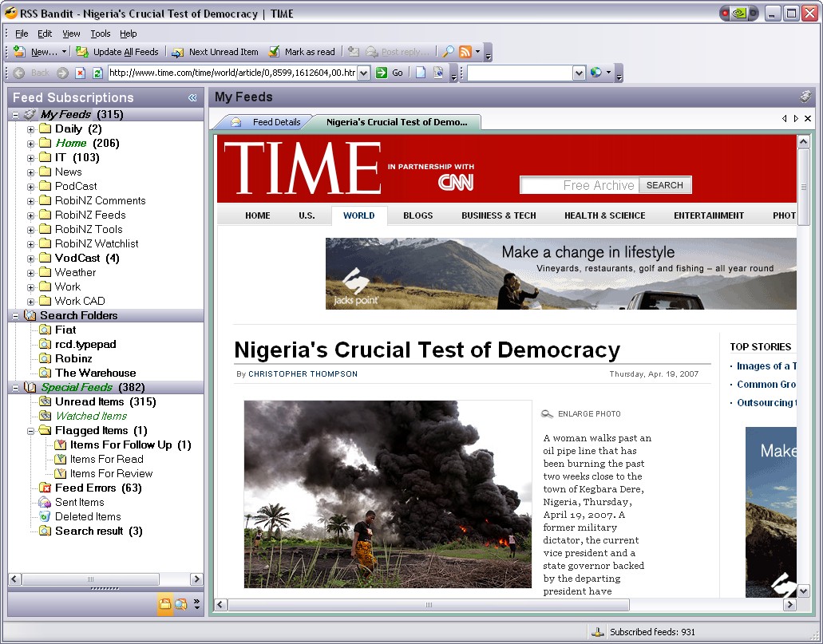Open the Tools menu
The image size is (823, 644).
coord(101,34)
